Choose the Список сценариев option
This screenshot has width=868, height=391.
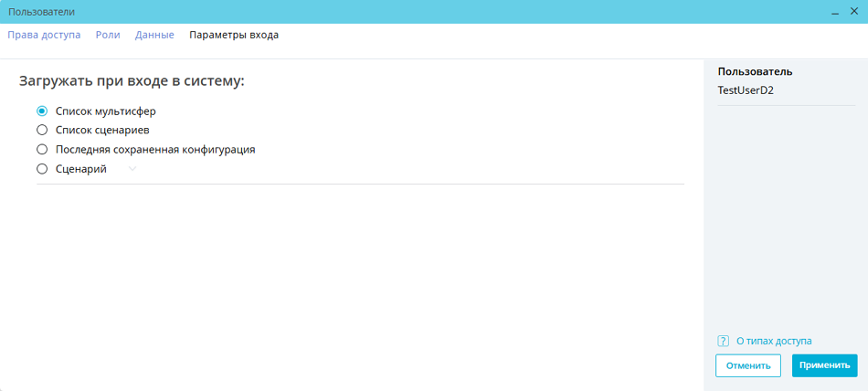click(x=42, y=130)
